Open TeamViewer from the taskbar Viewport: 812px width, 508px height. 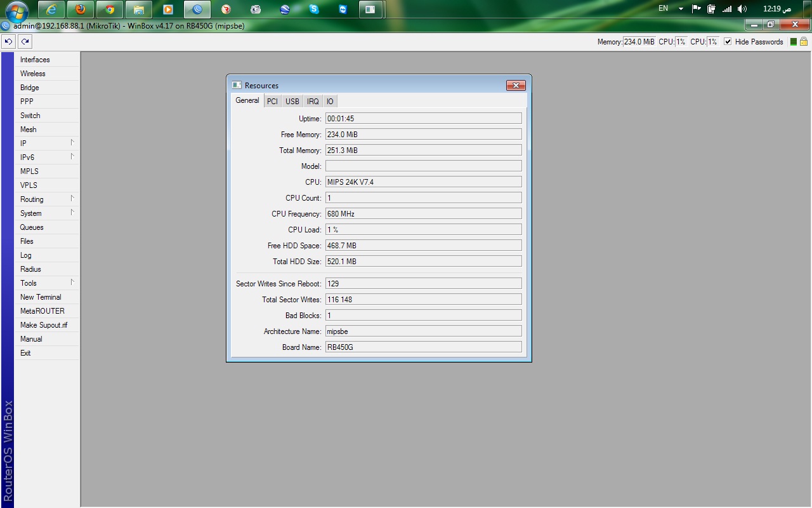[343, 10]
